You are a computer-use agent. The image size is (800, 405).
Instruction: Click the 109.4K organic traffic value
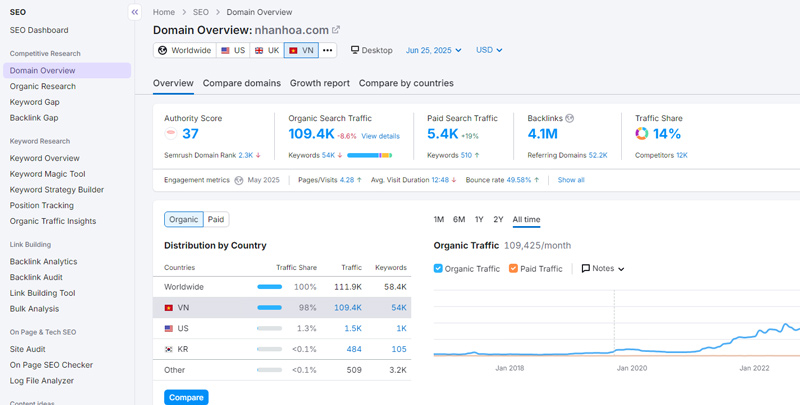pyautogui.click(x=311, y=134)
